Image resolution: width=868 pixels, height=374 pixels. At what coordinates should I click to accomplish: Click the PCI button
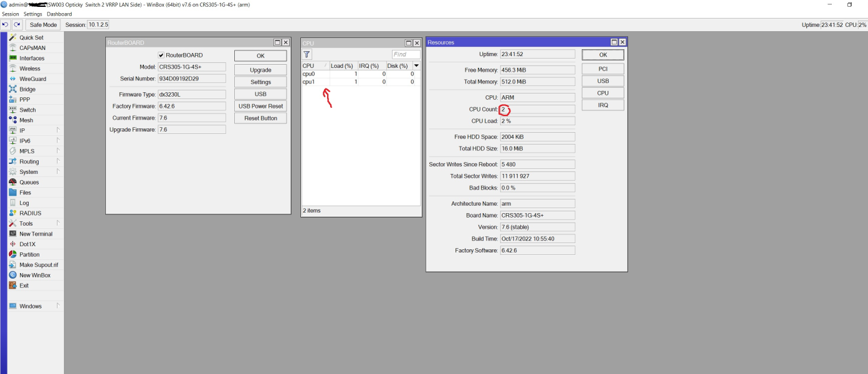pyautogui.click(x=603, y=69)
